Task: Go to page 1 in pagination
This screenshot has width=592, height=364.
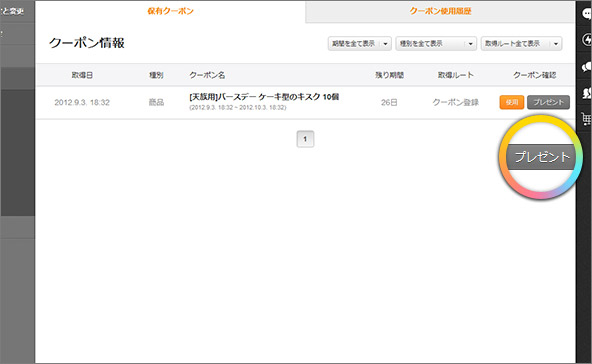Action: pos(305,139)
